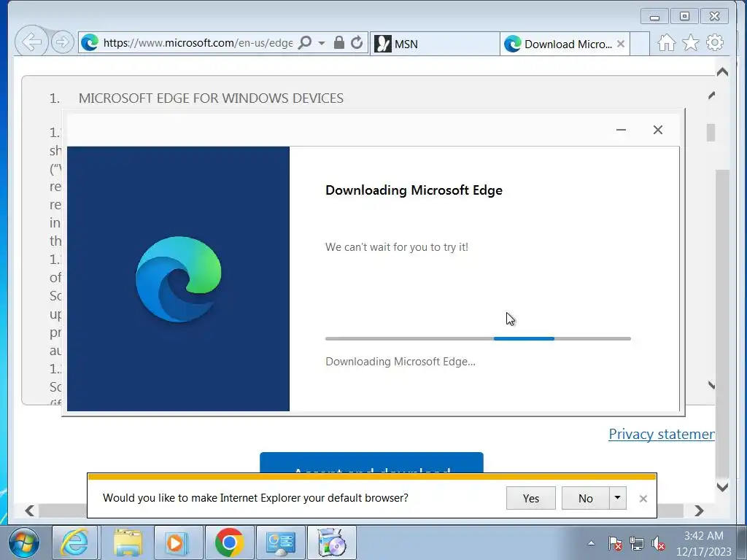Click Internet Explorer in the taskbar

75,542
